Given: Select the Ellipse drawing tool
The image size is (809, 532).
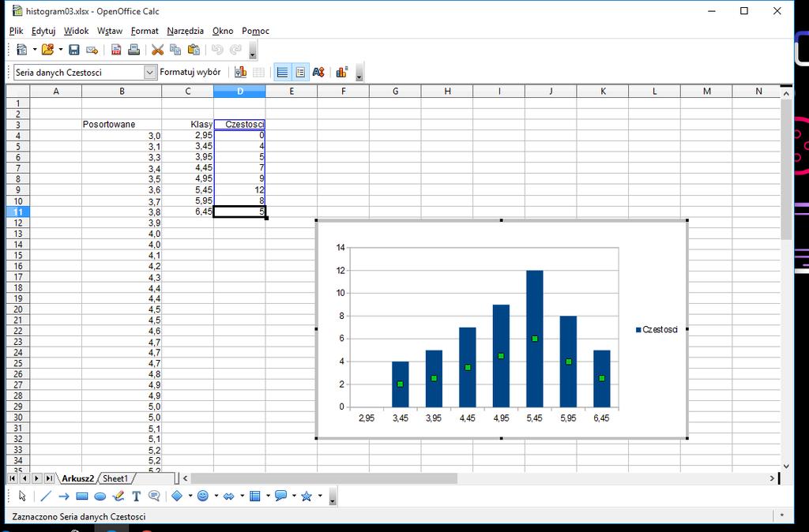Looking at the screenshot, I should [x=100, y=496].
